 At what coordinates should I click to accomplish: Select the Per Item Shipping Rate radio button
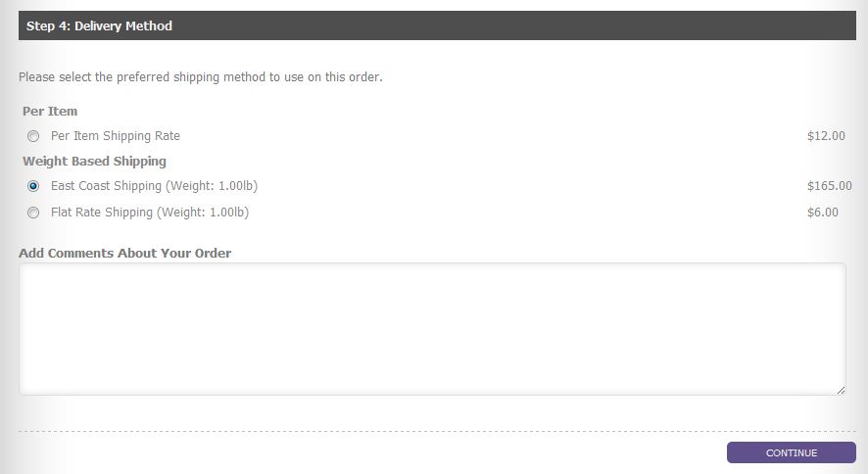(x=33, y=136)
